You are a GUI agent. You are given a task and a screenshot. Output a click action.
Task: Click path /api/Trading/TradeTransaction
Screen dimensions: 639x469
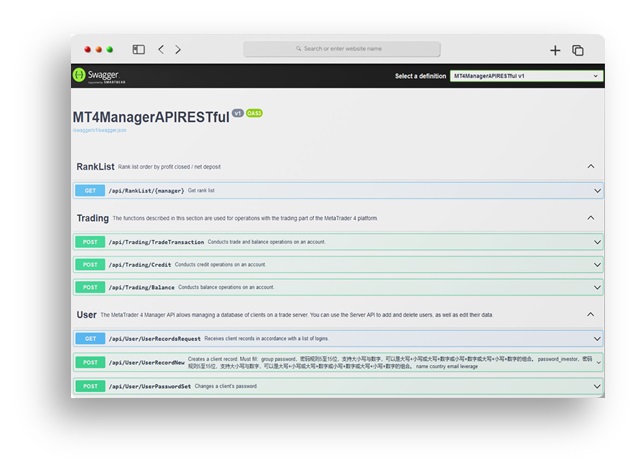(x=156, y=242)
